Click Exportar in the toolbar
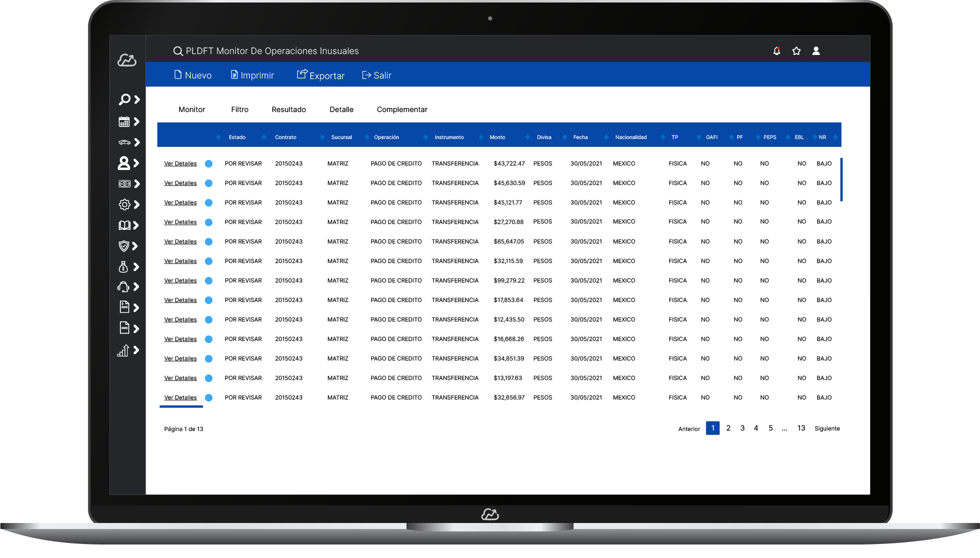The image size is (980, 558). click(x=321, y=75)
